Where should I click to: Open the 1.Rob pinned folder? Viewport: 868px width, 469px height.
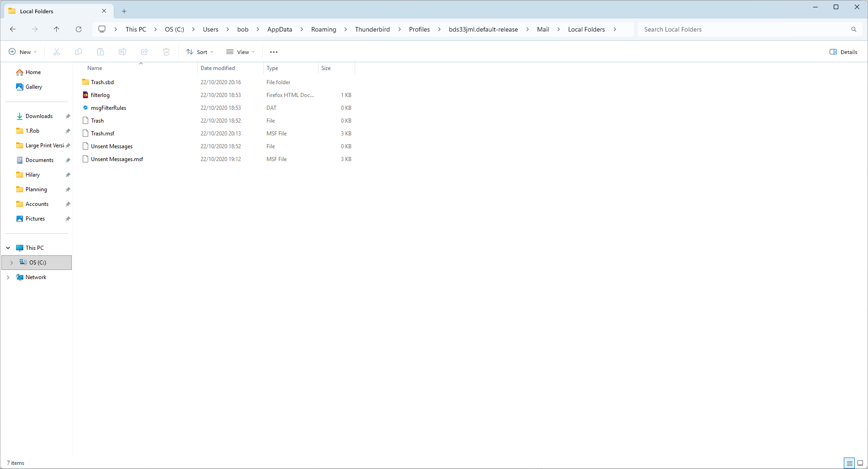pos(32,131)
